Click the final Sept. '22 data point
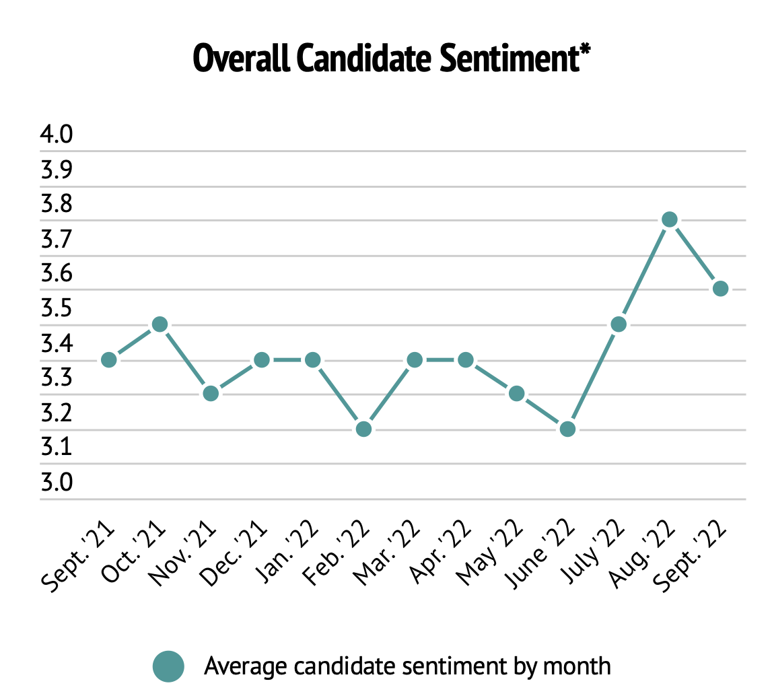This screenshot has width=770, height=700. (720, 289)
